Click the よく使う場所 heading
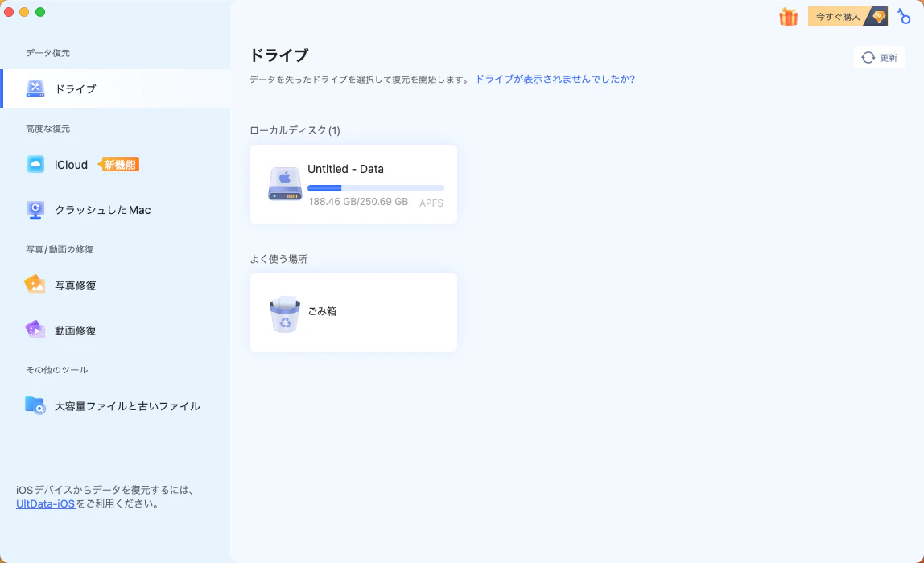The height and width of the screenshot is (563, 924). point(278,259)
